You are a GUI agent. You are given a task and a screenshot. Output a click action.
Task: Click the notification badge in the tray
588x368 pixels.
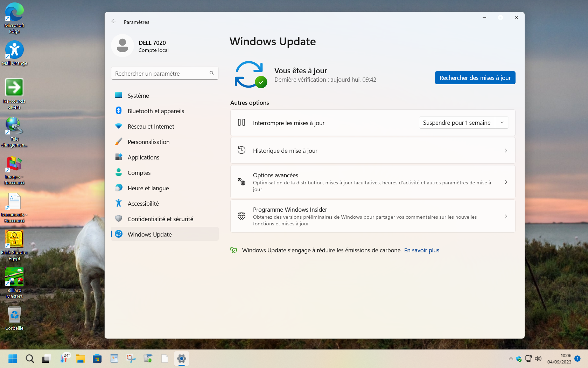pyautogui.click(x=577, y=359)
